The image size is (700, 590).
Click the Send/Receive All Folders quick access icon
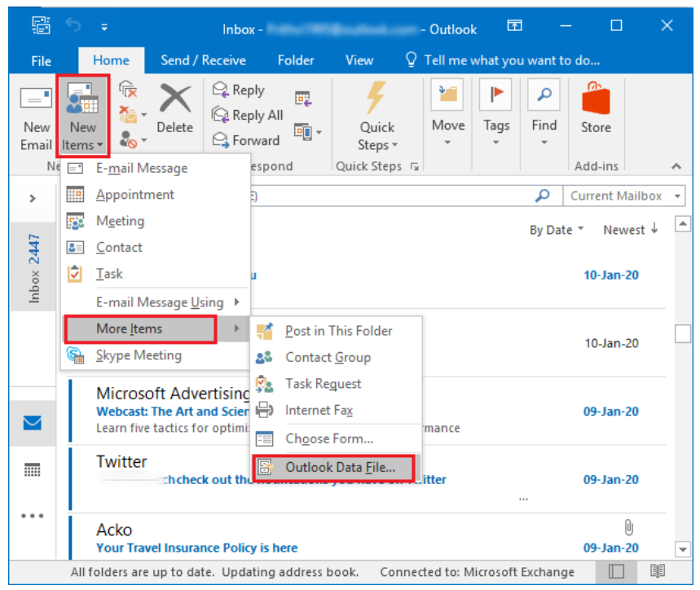(41, 25)
